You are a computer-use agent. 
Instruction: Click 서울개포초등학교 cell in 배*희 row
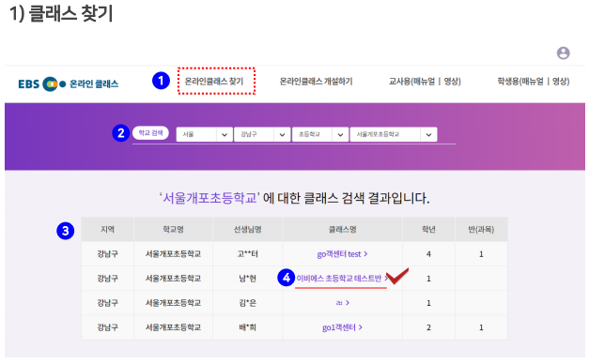(173, 327)
